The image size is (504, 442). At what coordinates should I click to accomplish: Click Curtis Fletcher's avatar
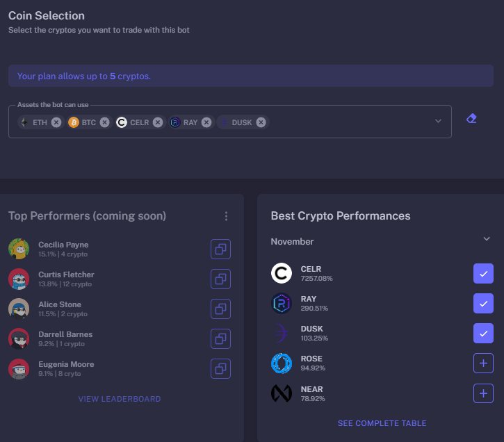(x=19, y=279)
